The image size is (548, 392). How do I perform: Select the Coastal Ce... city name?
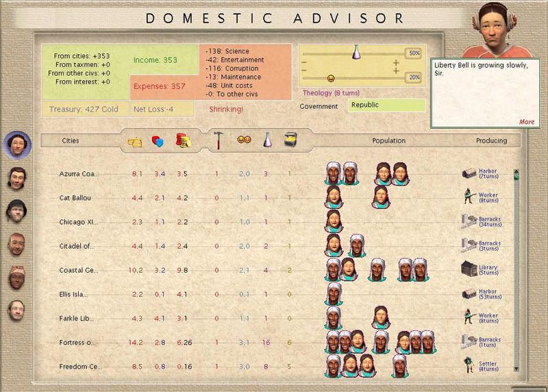79,270
